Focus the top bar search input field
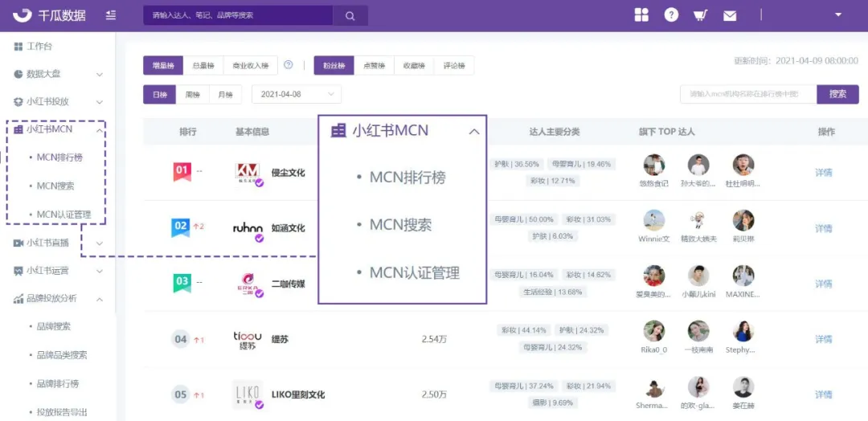 coord(238,15)
